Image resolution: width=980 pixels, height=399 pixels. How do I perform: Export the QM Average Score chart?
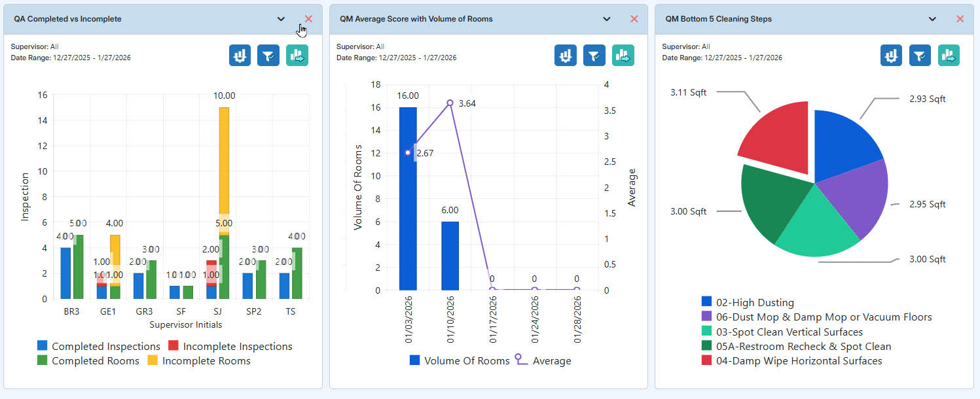623,56
